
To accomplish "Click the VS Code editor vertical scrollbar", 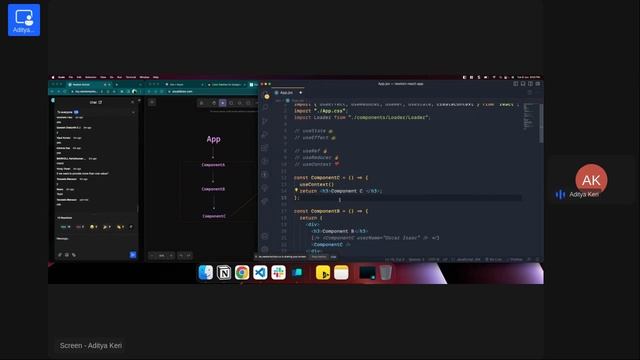I will click(x=541, y=123).
